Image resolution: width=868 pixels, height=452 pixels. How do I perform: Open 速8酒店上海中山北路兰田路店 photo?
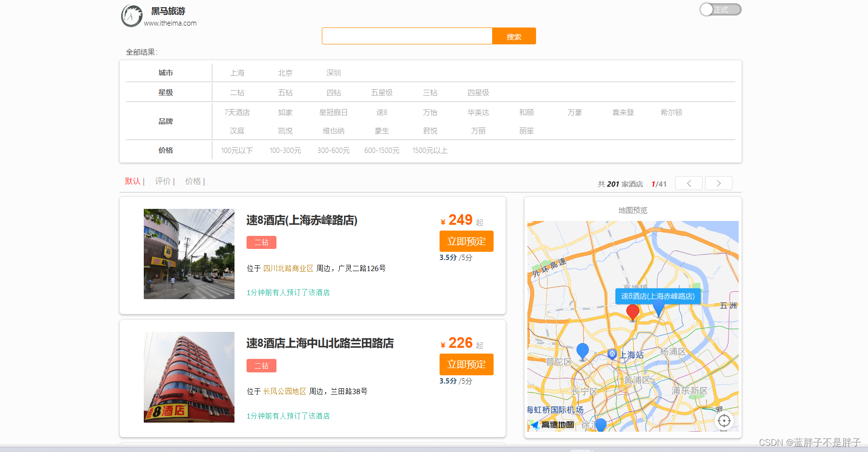click(x=189, y=377)
